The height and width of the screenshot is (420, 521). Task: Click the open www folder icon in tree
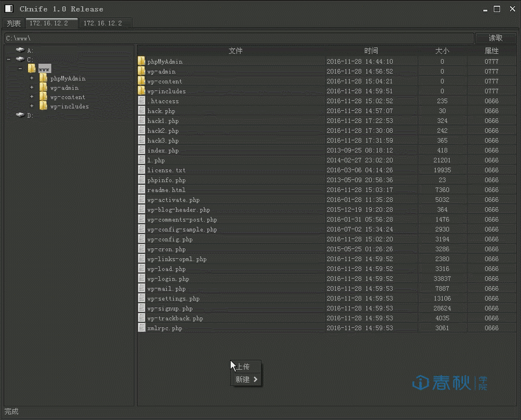[31, 68]
